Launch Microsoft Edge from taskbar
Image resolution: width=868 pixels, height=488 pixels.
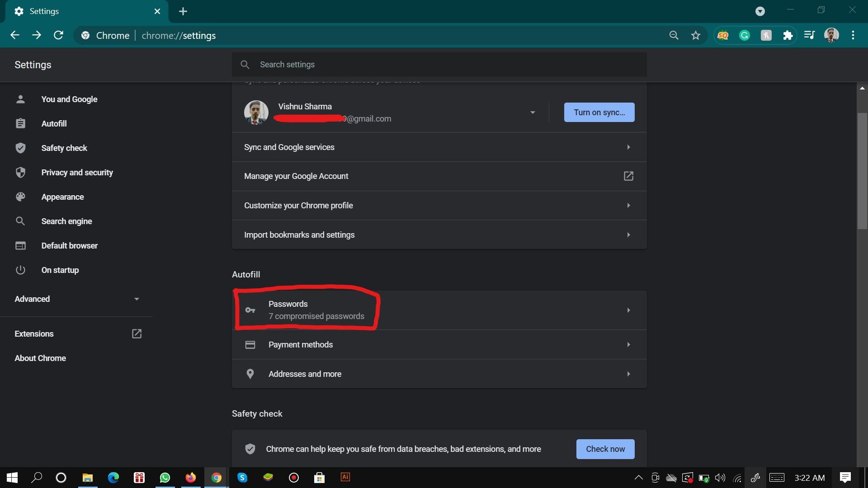(113, 478)
